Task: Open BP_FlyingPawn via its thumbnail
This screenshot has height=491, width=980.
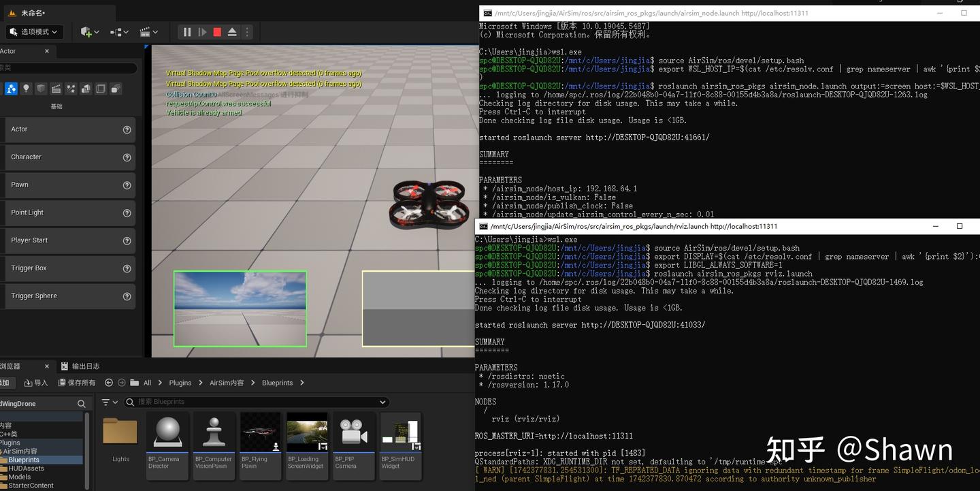Action: pyautogui.click(x=260, y=430)
